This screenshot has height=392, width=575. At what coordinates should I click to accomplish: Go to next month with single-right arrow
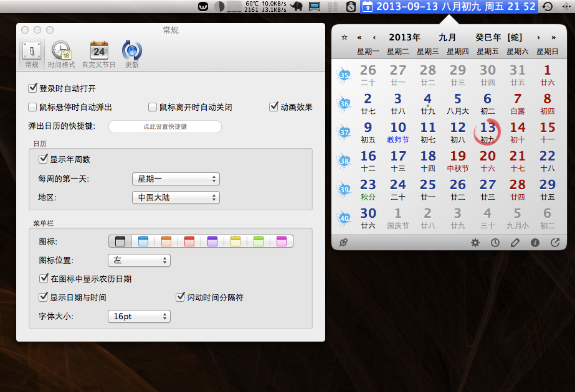pyautogui.click(x=538, y=37)
